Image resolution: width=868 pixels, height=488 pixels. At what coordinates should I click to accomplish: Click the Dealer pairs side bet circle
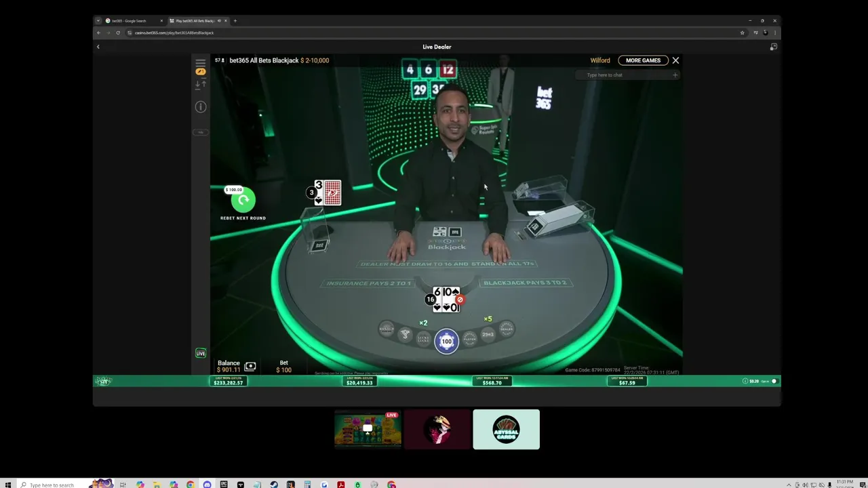click(507, 329)
